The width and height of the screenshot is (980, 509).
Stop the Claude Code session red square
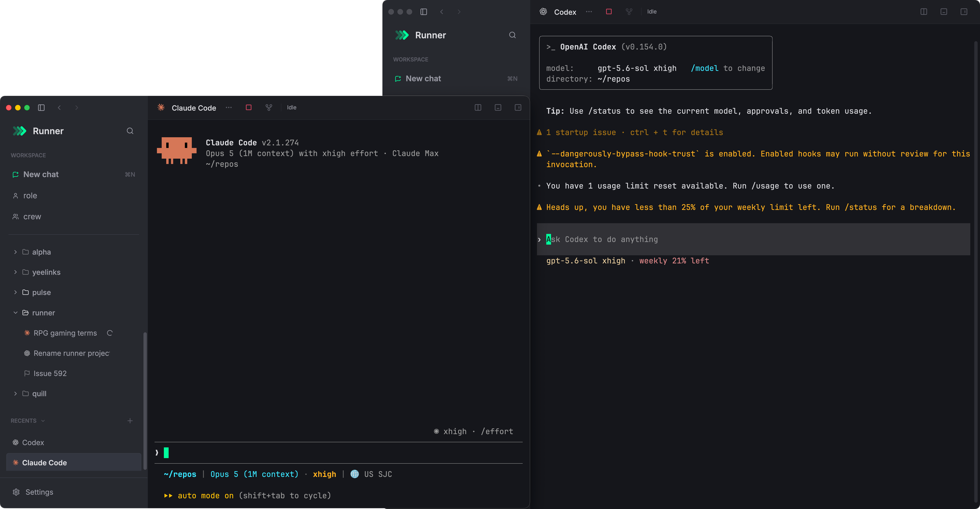coord(249,108)
